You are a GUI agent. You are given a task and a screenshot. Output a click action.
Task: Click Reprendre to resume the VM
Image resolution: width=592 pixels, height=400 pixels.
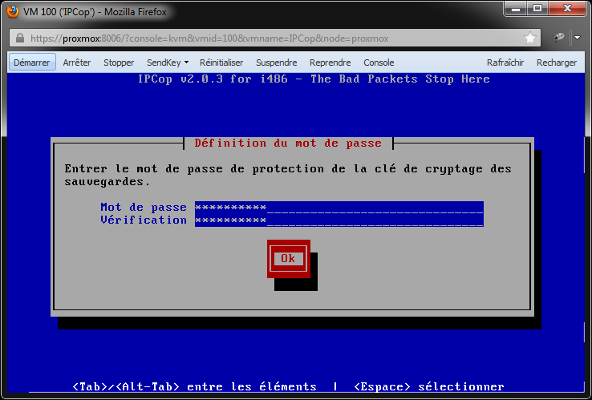pyautogui.click(x=330, y=62)
